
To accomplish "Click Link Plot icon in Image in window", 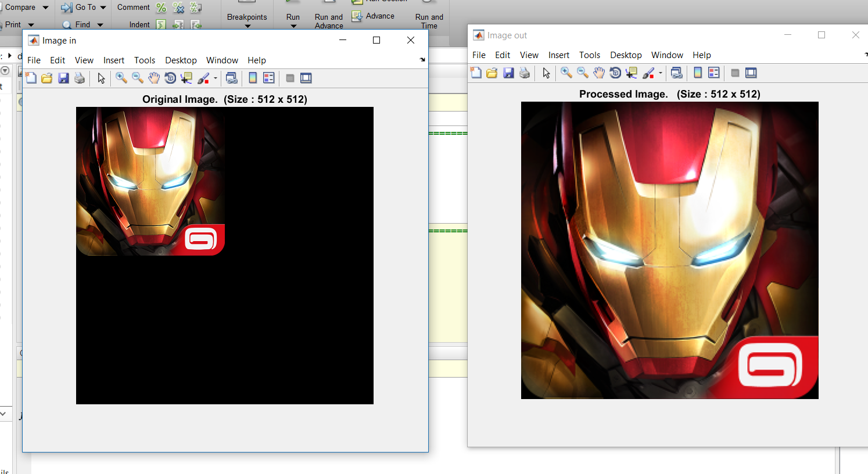I will click(231, 78).
